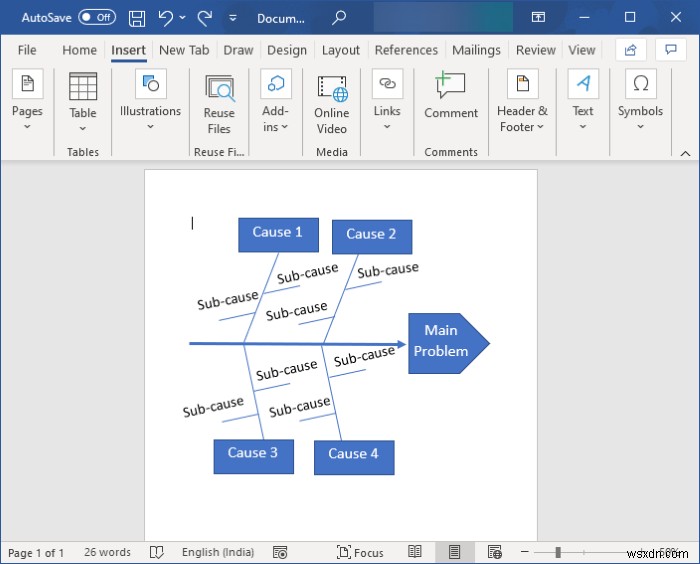Select the Main Problem arrow shape
700x564 pixels.
pyautogui.click(x=449, y=343)
